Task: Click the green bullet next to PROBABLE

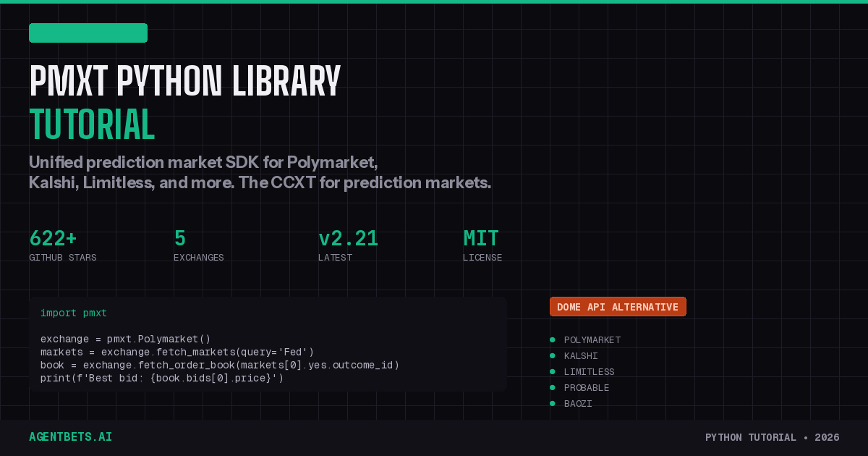Action: [554, 387]
